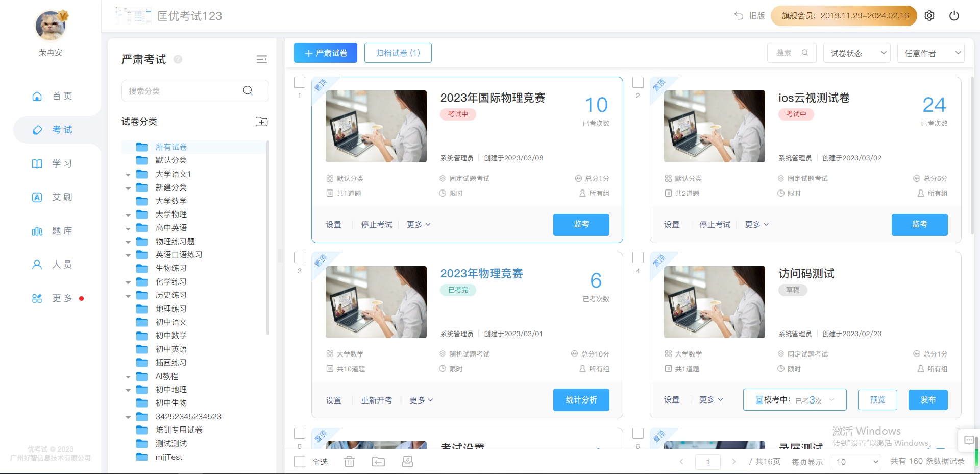
Task: Tick checkbox for exam 访问码测试
Action: pos(638,257)
